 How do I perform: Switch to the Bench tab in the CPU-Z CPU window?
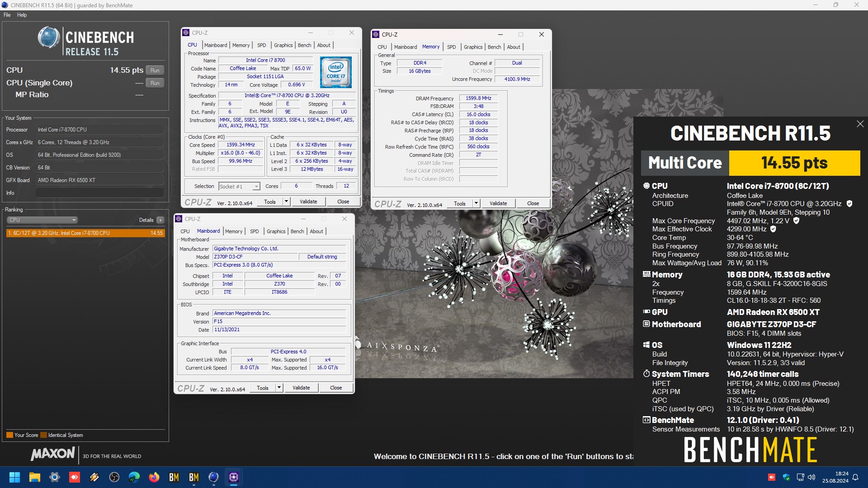click(304, 45)
